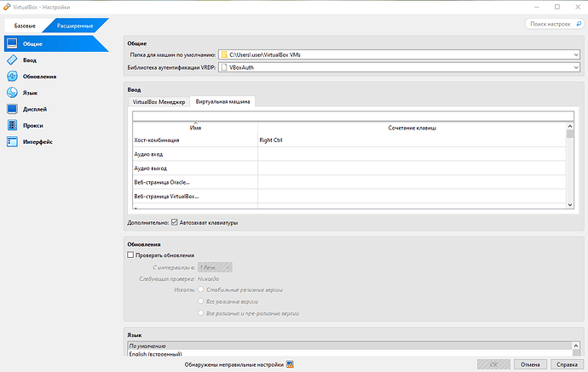Select Стабильные релизные версии radio button
The image size is (588, 372).
tap(201, 289)
